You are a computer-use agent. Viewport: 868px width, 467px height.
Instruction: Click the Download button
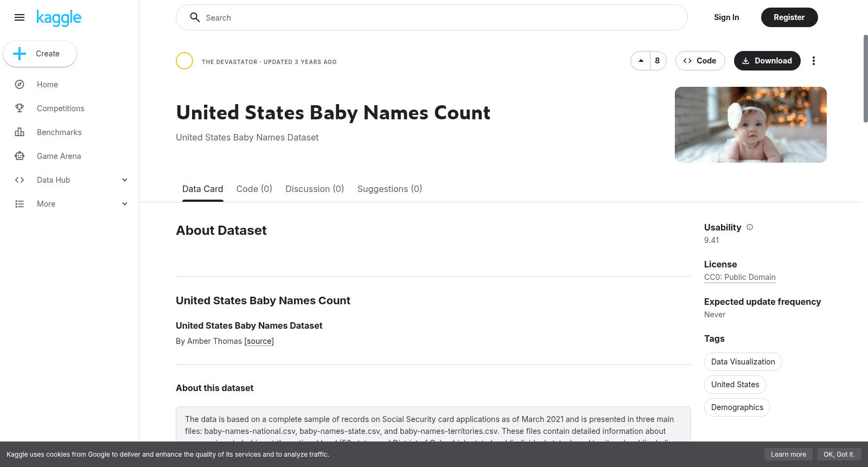[767, 61]
